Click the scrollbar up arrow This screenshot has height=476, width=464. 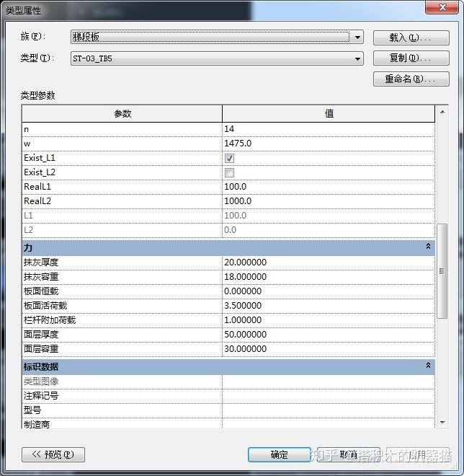(442, 112)
